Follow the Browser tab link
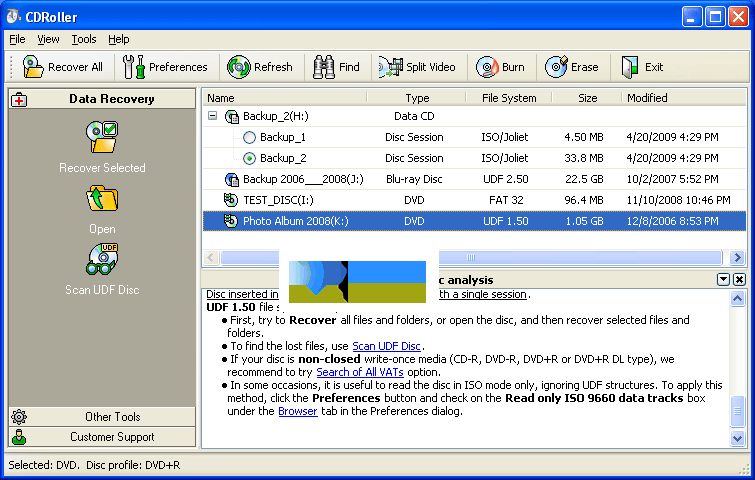Viewport: 755px width, 480px height. coord(298,411)
